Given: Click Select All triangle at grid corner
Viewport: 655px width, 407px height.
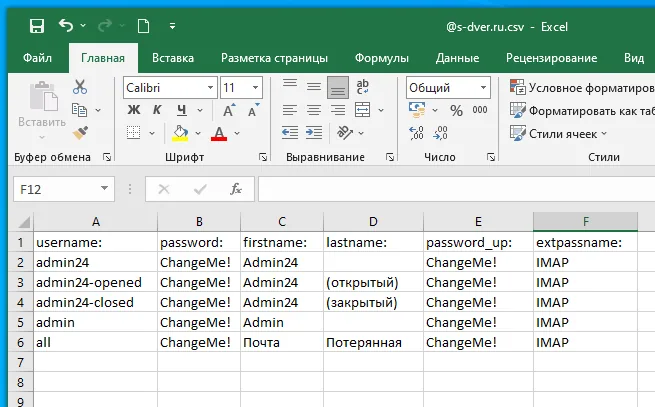Looking at the screenshot, I should click(x=24, y=222).
